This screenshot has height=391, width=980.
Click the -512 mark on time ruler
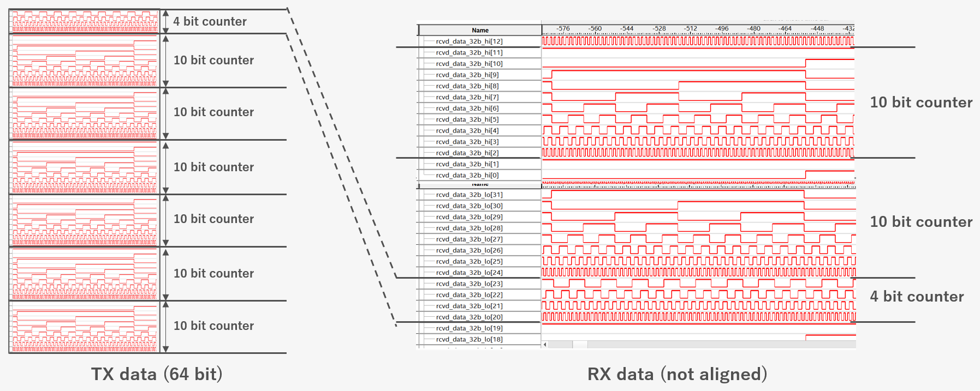[691, 29]
